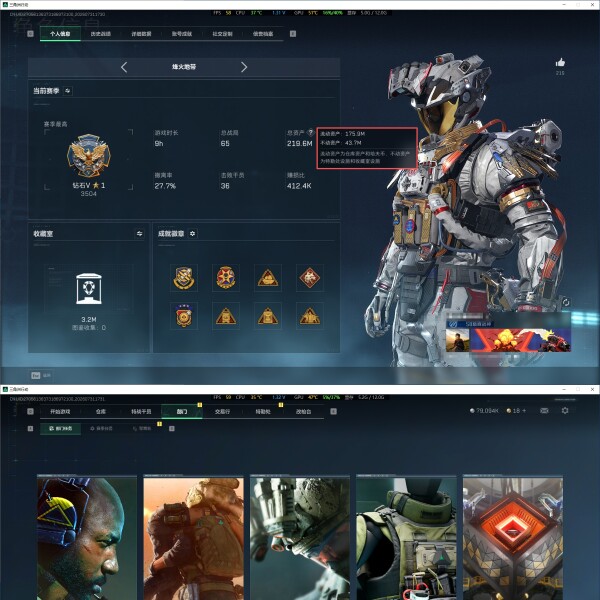Open the 社交定制 tab

[x=222, y=34]
